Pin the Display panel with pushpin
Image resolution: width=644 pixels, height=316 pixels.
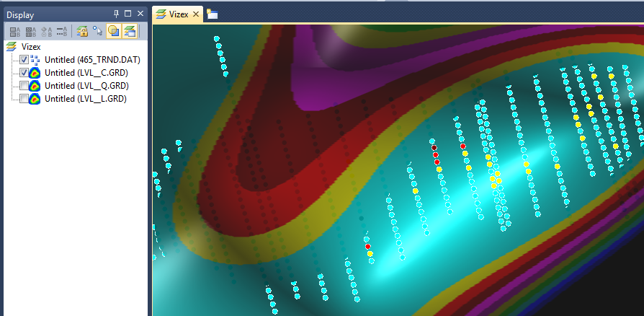point(117,14)
